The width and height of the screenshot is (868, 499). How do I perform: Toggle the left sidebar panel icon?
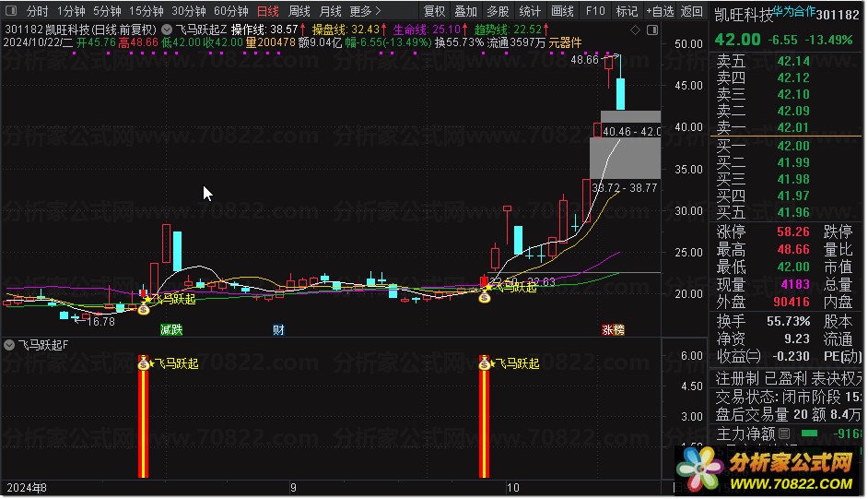pyautogui.click(x=11, y=10)
